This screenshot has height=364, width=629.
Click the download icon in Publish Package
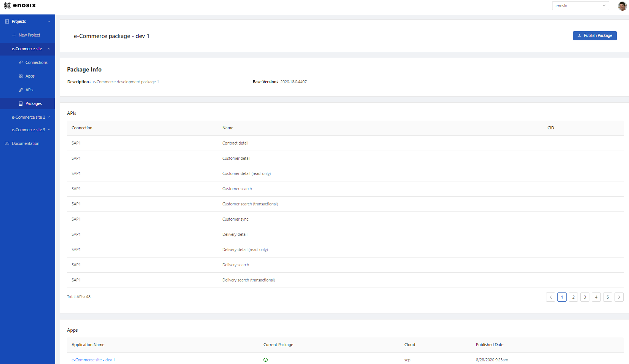tap(580, 35)
